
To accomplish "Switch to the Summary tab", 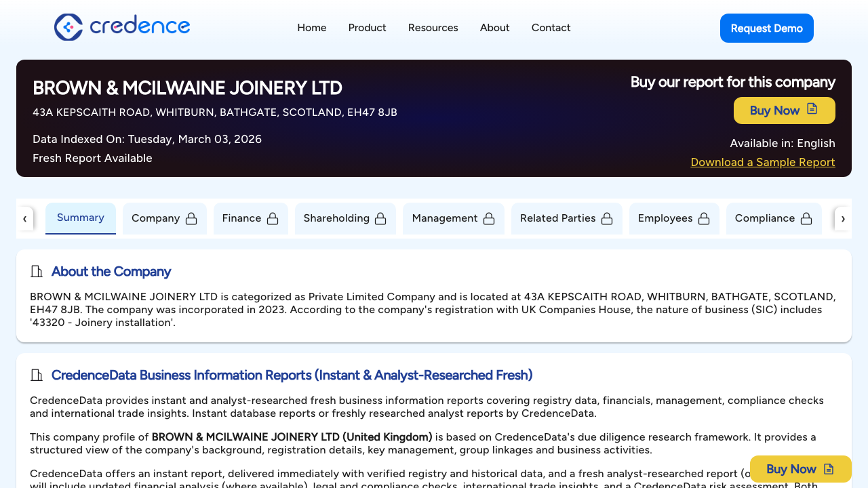I will tap(81, 218).
